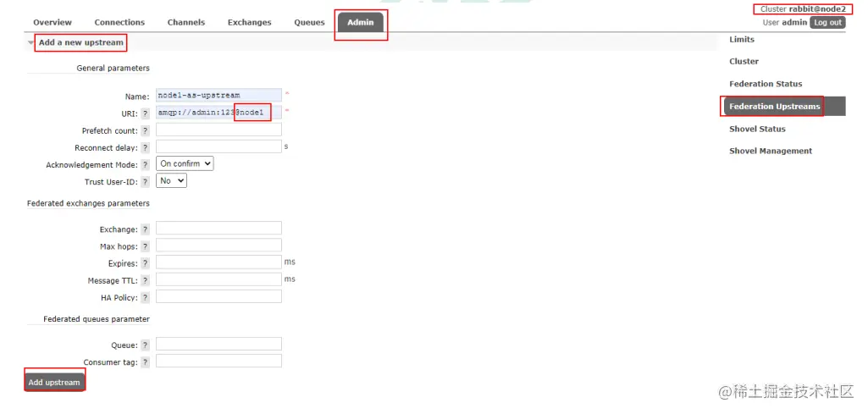Click the 'Federated queues parameter' heading
868x414 pixels.
tap(97, 319)
